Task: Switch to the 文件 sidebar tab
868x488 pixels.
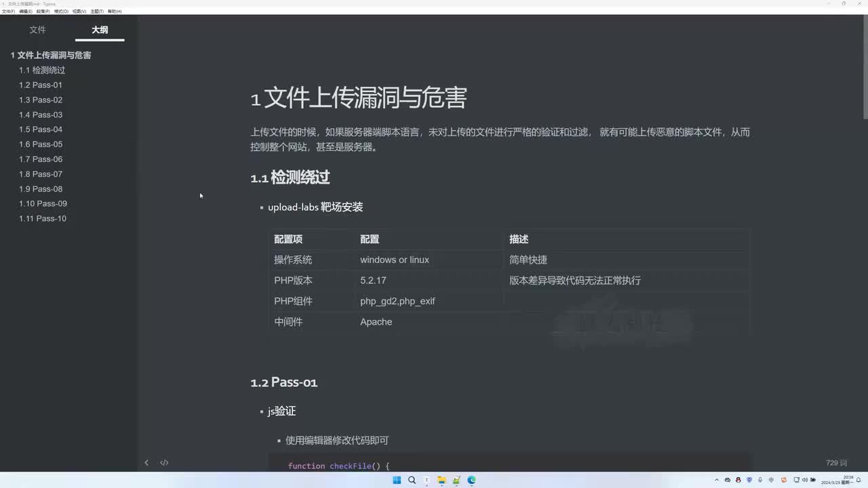Action: pos(38,30)
